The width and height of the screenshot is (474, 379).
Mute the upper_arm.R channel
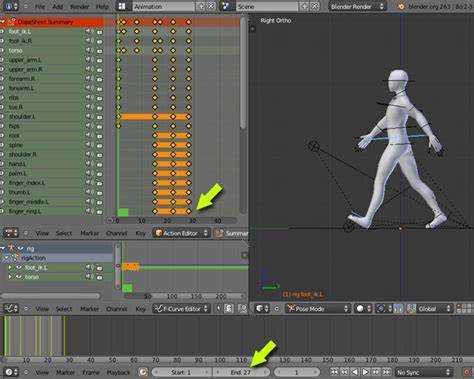[x=89, y=69]
